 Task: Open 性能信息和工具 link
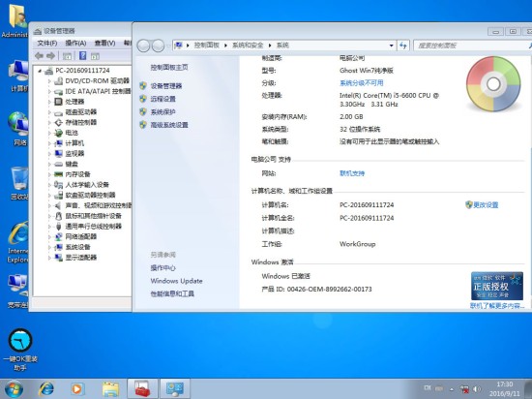pyautogui.click(x=172, y=293)
